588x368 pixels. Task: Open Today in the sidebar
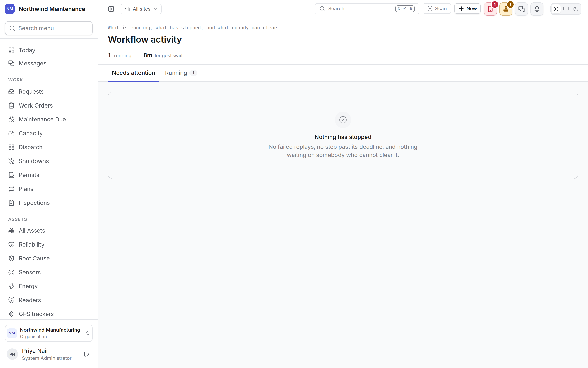[49, 50]
